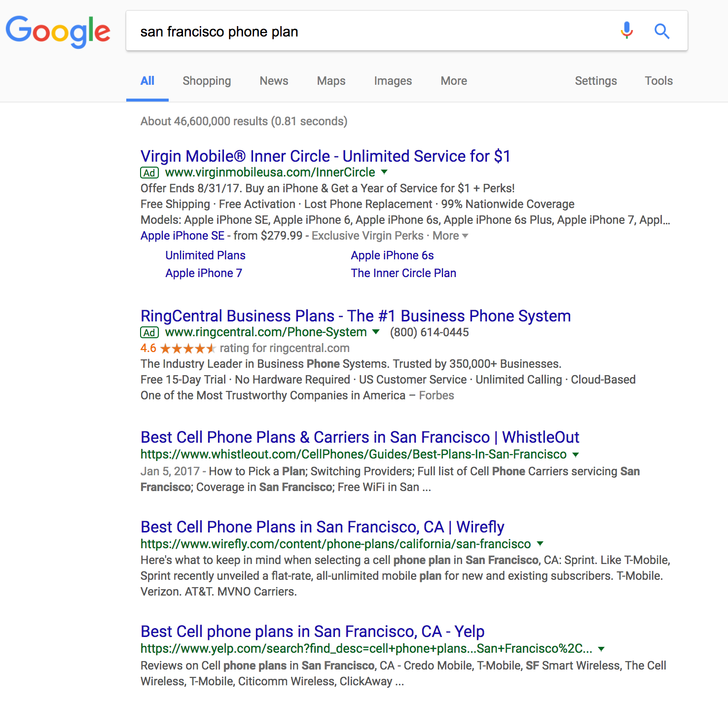Click the microphone voice search icon
728x706 pixels.
coord(626,31)
